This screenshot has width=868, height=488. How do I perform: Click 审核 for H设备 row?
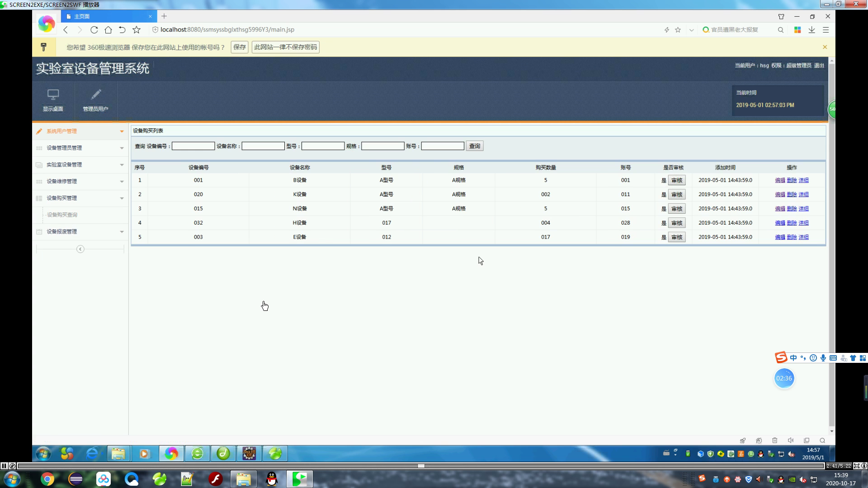click(677, 223)
